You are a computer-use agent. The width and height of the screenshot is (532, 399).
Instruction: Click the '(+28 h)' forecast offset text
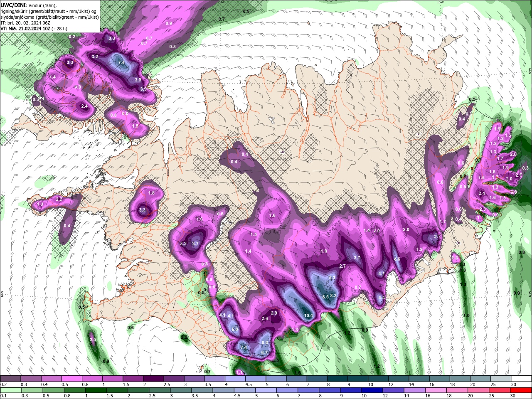[59, 29]
